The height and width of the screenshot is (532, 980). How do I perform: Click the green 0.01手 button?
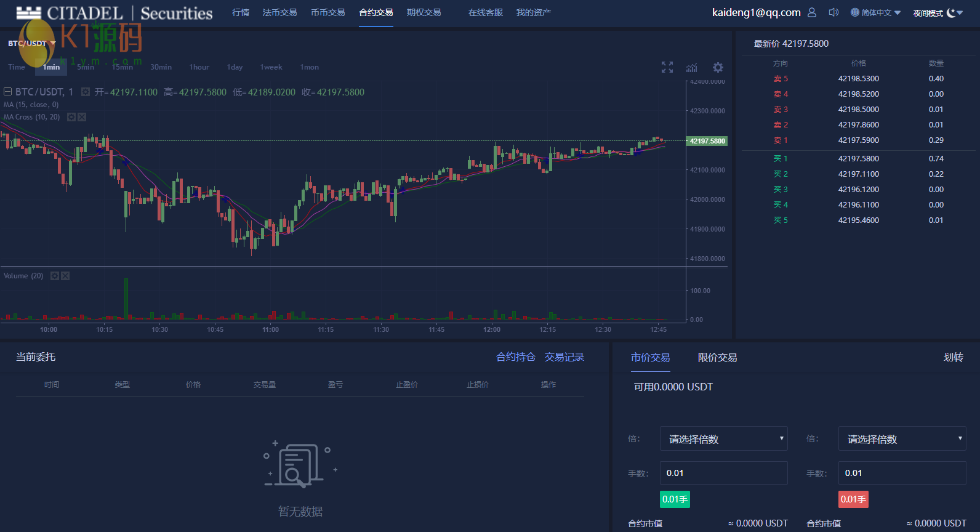[675, 499]
